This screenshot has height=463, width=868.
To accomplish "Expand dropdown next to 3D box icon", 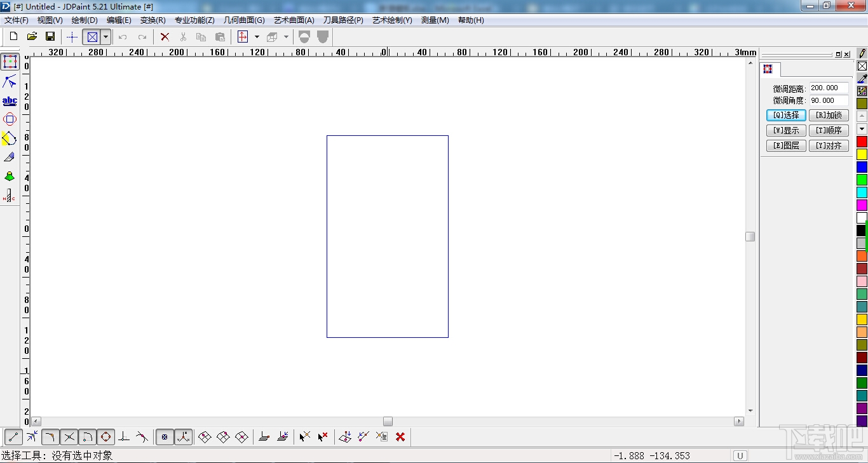I will point(286,37).
